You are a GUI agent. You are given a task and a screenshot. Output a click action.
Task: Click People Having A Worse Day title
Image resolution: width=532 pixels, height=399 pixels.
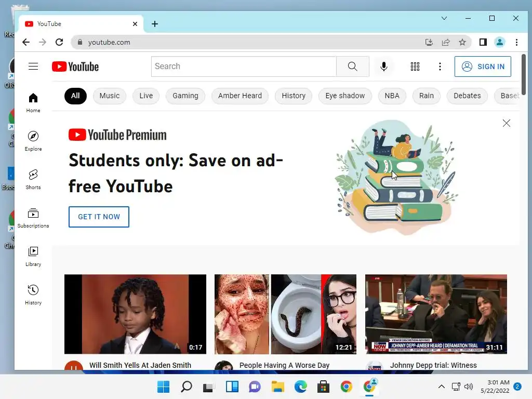pyautogui.click(x=284, y=365)
